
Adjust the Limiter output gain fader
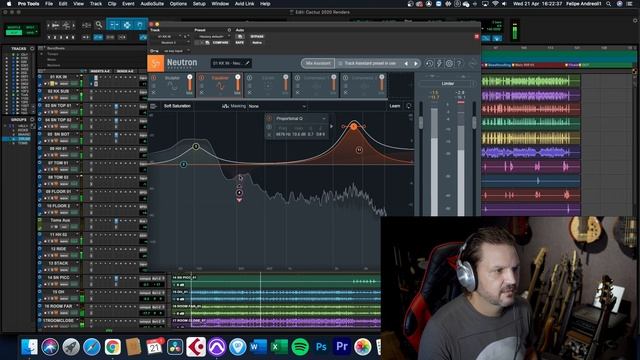pos(474,122)
